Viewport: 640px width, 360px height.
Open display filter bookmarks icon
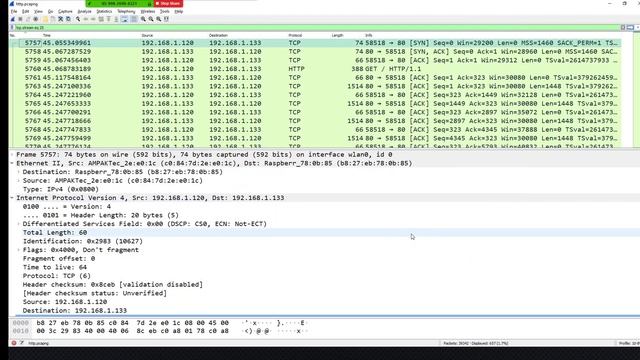click(12, 28)
